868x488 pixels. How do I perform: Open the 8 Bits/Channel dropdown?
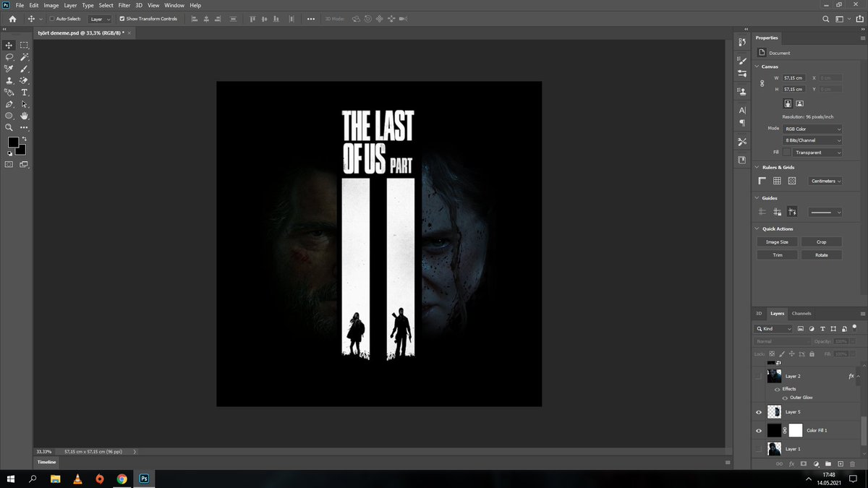pyautogui.click(x=813, y=140)
